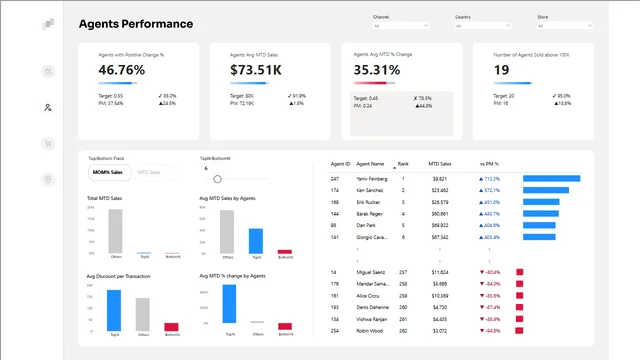This screenshot has width=640, height=360.
Task: Sort table by Rank column header
Action: pyautogui.click(x=403, y=164)
